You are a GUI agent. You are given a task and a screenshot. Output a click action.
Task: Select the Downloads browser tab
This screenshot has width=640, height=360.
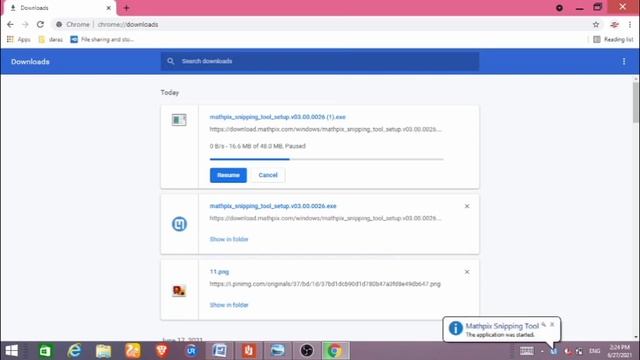click(x=60, y=8)
